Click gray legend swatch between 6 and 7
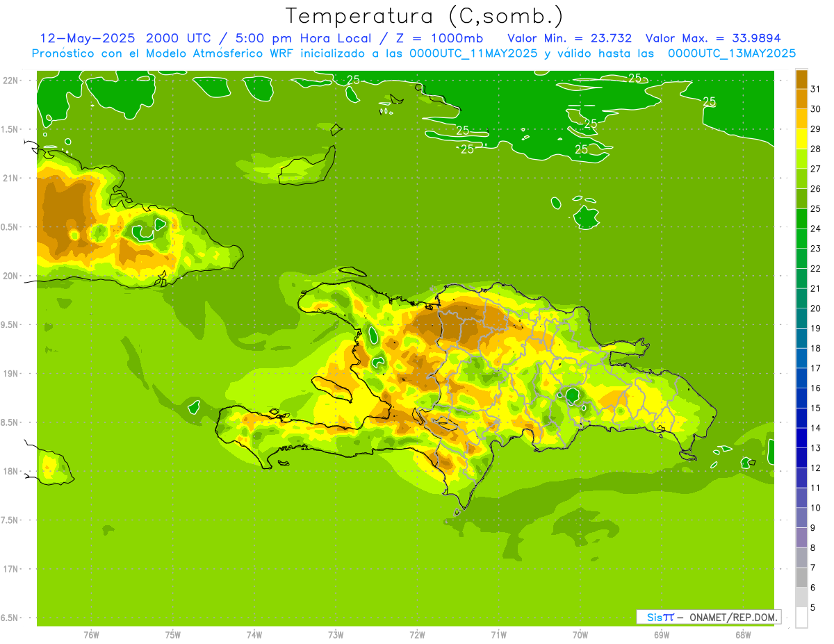 pos(801,578)
